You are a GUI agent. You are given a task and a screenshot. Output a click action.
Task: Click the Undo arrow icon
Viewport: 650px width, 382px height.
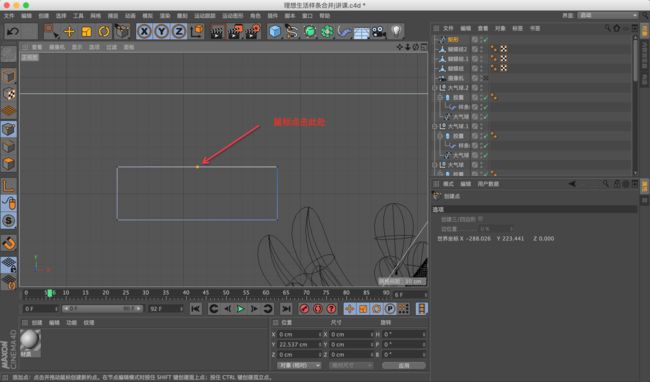point(13,31)
